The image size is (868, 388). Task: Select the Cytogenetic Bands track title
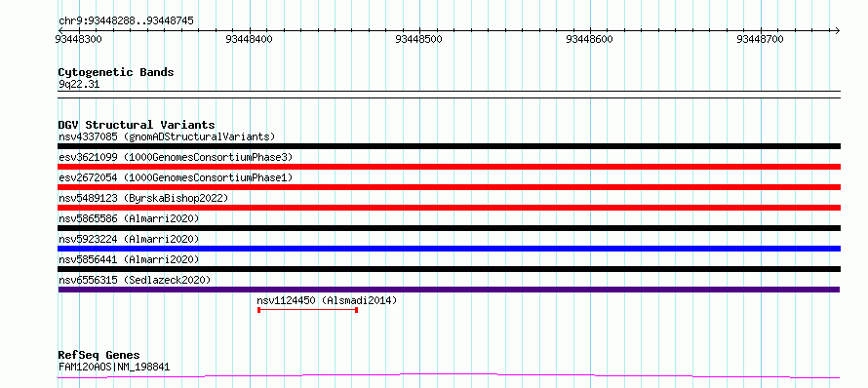tap(116, 72)
